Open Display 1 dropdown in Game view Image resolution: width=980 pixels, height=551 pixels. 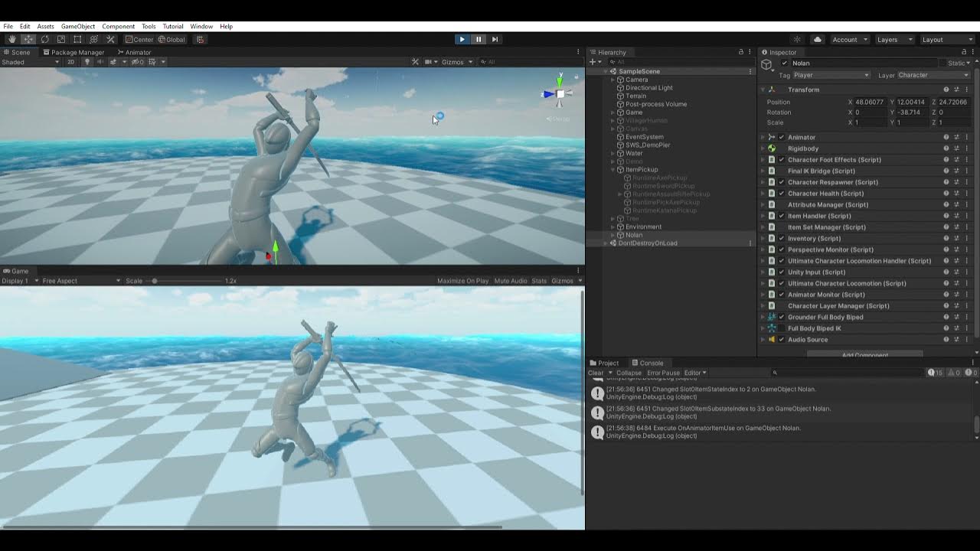point(18,281)
